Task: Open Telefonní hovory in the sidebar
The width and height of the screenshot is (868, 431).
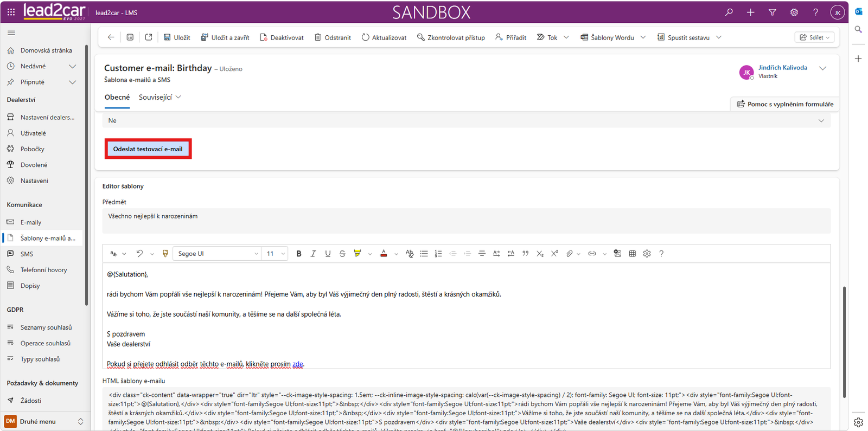Action: tap(42, 270)
